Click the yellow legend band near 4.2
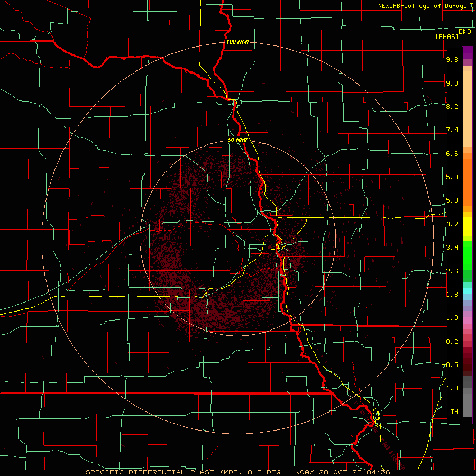Viewport: 476px width, 476px height. pos(467,226)
